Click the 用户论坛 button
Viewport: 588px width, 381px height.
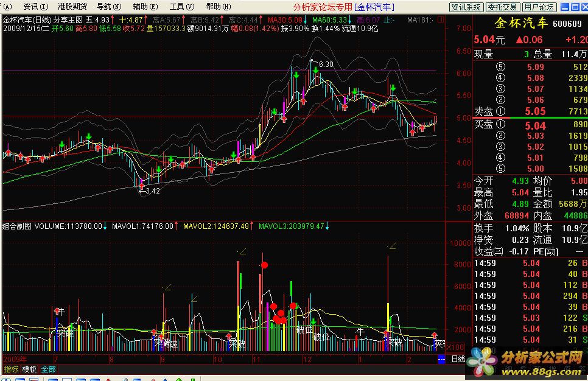[539, 7]
